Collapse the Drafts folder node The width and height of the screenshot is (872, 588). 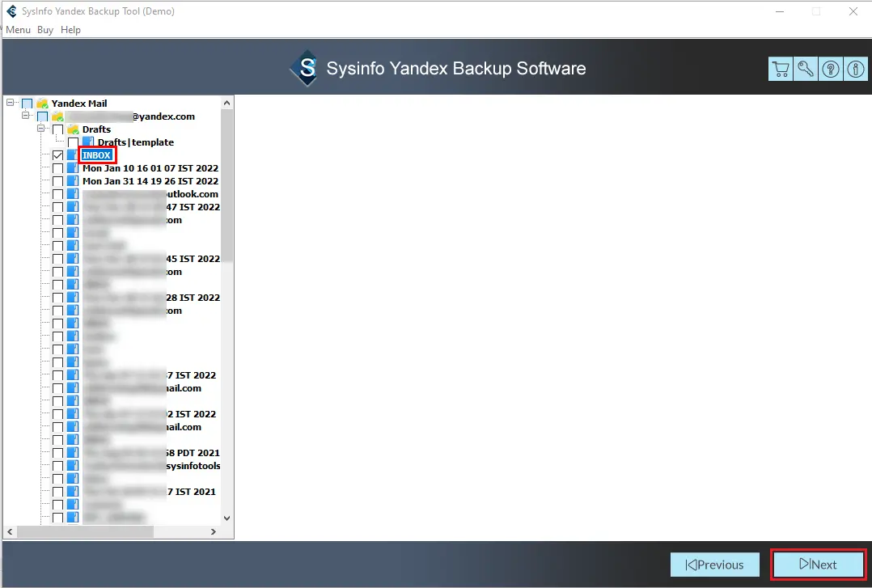pos(41,129)
